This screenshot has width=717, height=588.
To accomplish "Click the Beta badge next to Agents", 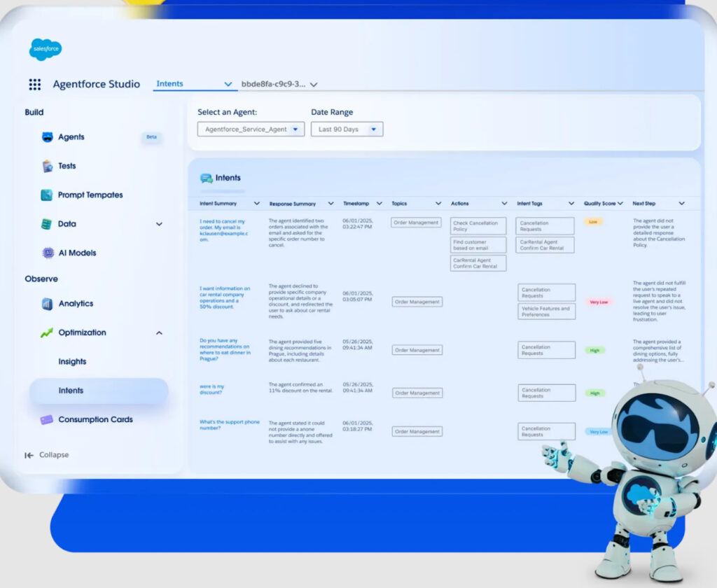I will tap(151, 137).
